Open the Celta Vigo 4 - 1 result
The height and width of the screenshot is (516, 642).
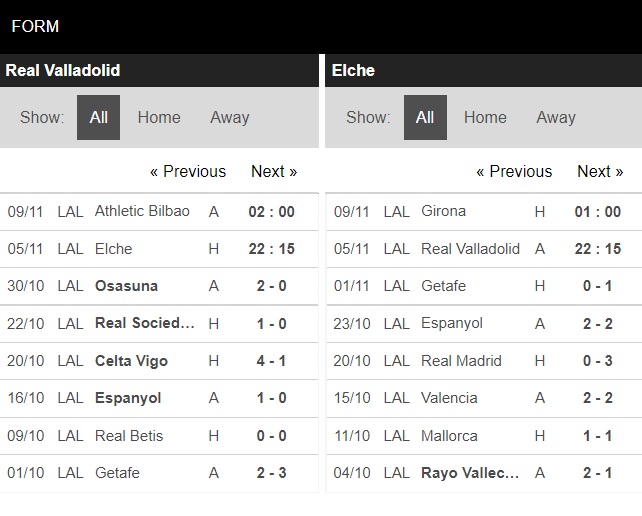(x=159, y=361)
